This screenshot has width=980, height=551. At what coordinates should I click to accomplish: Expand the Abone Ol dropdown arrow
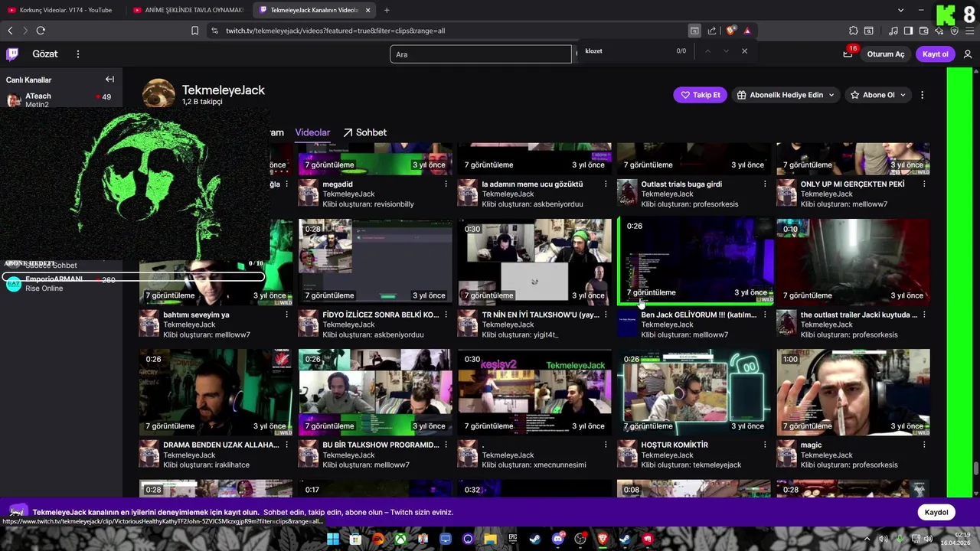coord(903,95)
